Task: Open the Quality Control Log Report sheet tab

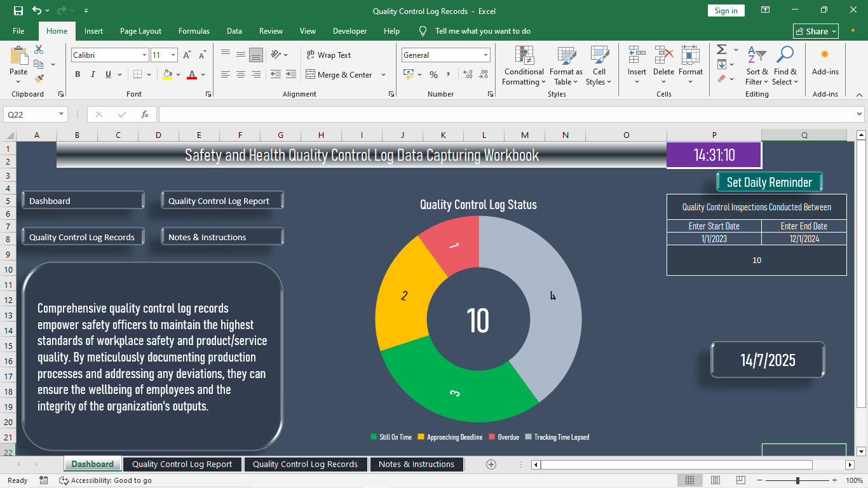Action: click(182, 464)
